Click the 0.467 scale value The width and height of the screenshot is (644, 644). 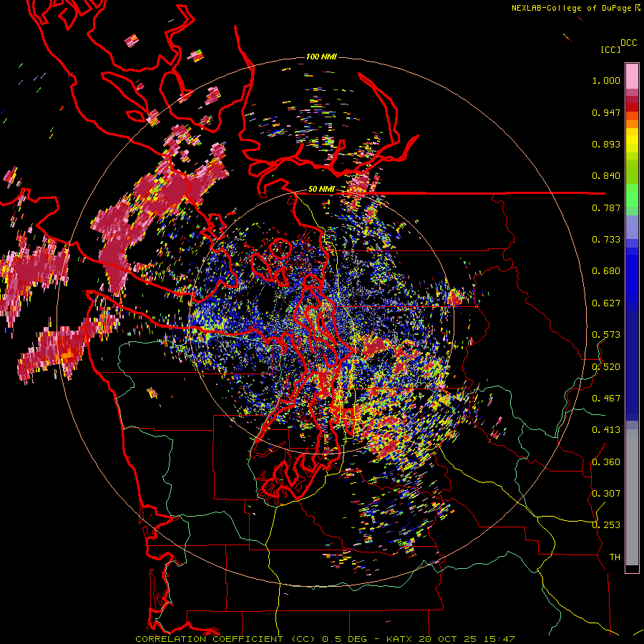(x=606, y=399)
